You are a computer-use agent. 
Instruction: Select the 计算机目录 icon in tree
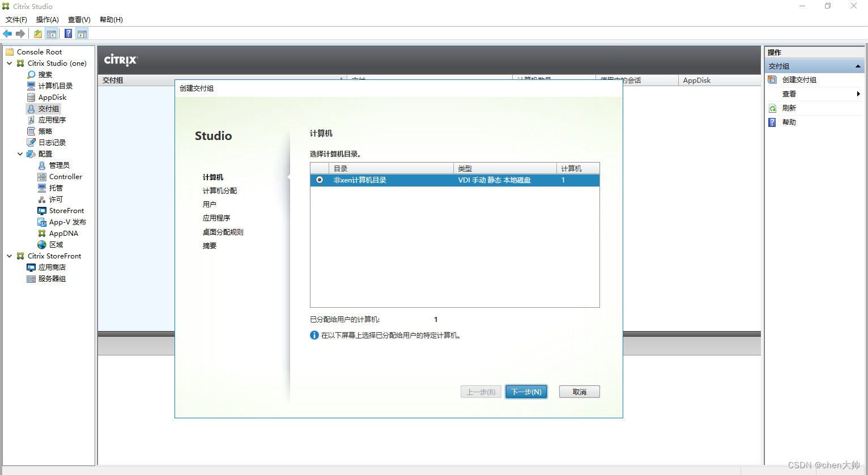31,86
